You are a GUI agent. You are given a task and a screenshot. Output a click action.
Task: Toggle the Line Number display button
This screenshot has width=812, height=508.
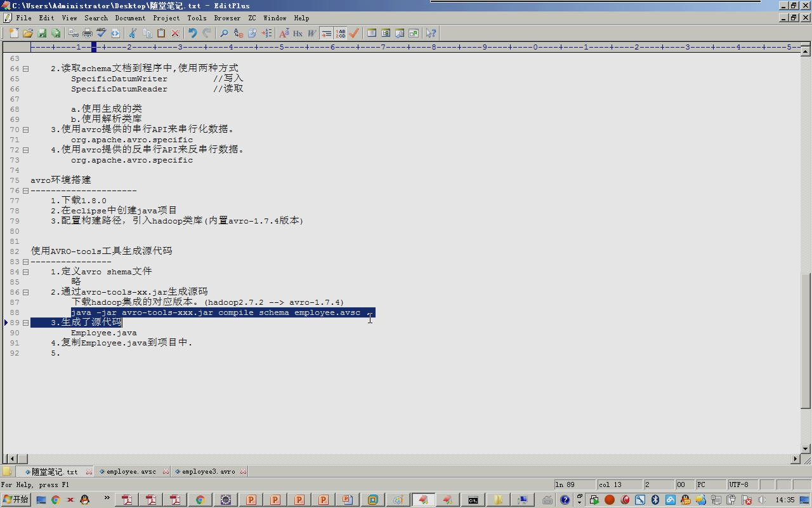[x=341, y=33]
